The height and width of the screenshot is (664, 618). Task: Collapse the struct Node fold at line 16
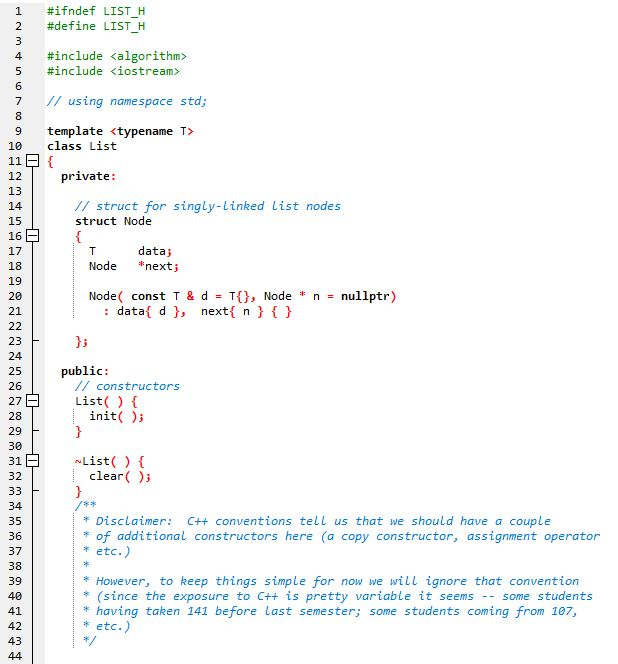[x=33, y=235]
